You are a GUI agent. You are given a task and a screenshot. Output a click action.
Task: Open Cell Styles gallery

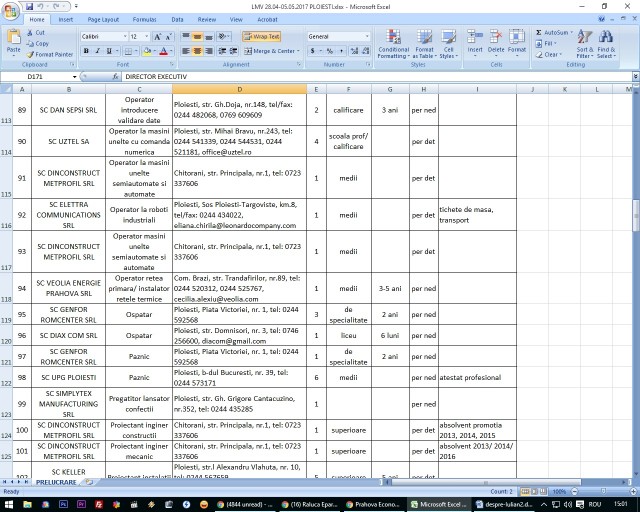(x=449, y=44)
